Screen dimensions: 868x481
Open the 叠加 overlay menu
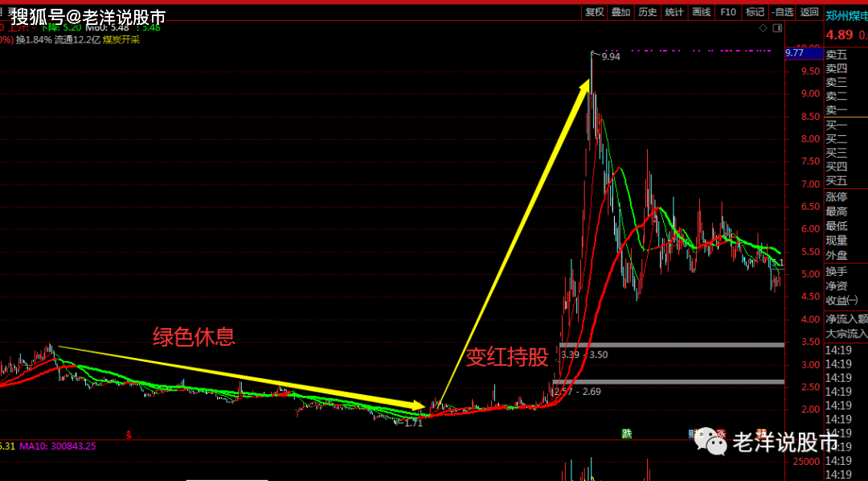click(x=621, y=11)
